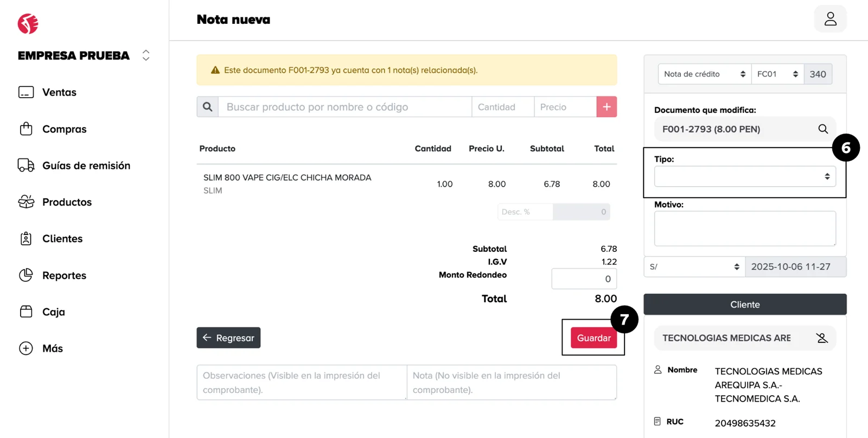Open the Reportes pie chart icon

coord(26,275)
